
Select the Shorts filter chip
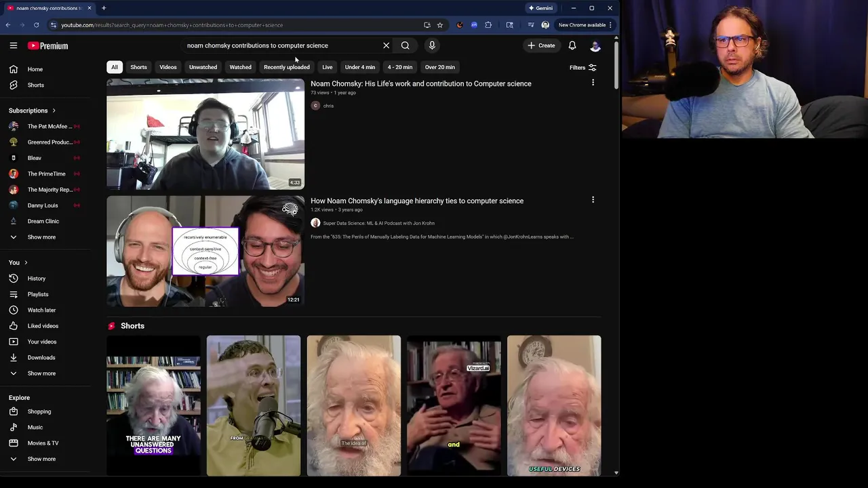138,67
